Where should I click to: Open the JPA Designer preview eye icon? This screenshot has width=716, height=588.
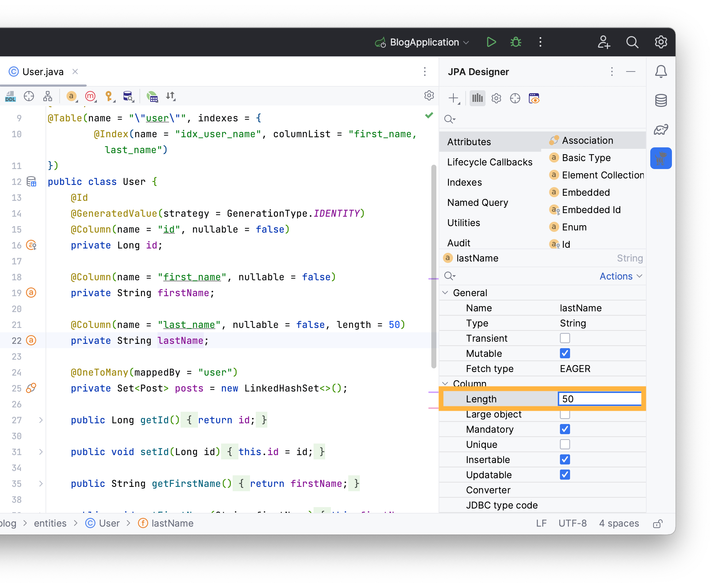[x=534, y=98]
